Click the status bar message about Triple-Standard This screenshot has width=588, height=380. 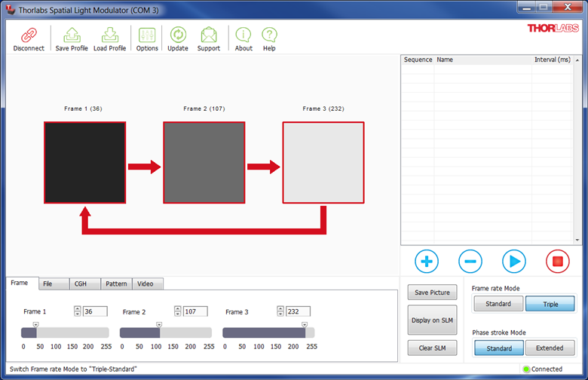pyautogui.click(x=73, y=369)
